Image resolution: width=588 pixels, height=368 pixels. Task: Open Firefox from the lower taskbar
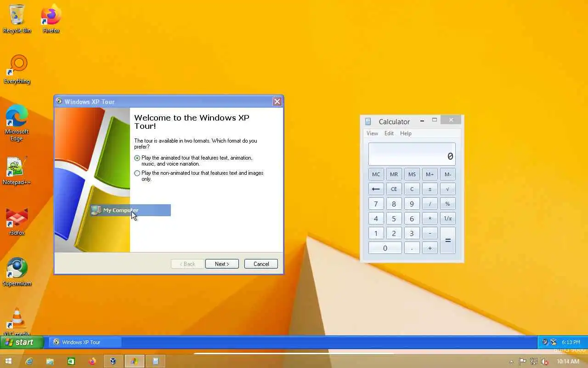pos(92,361)
